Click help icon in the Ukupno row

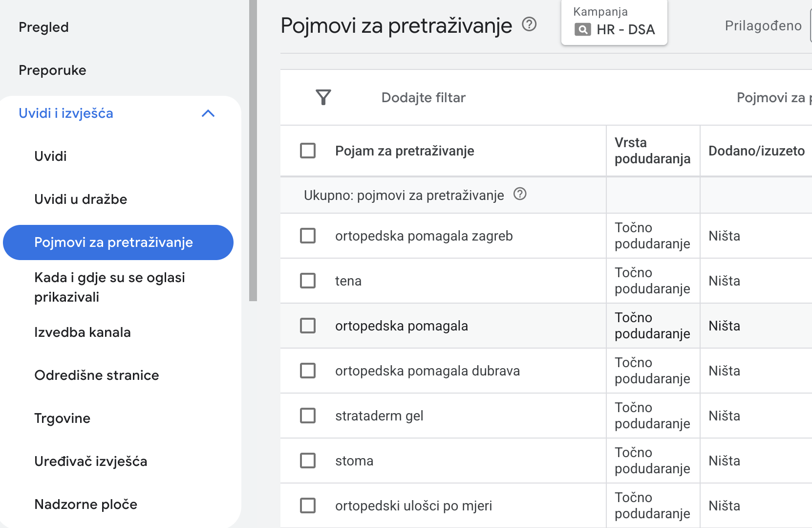point(520,194)
